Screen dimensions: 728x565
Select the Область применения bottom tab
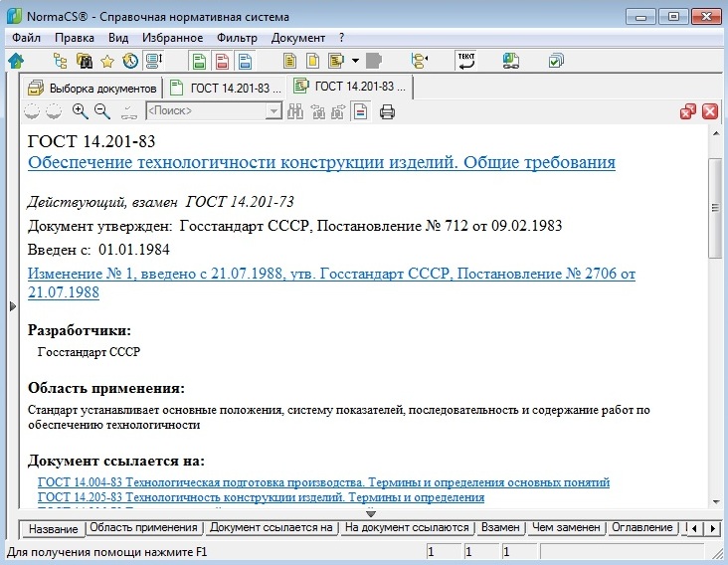(x=143, y=528)
